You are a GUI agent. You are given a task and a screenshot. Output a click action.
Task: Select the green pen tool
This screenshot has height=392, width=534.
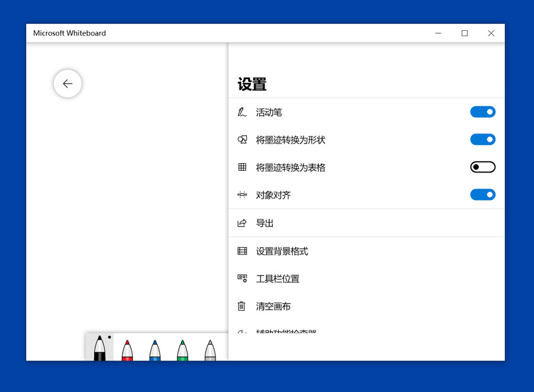tap(183, 349)
